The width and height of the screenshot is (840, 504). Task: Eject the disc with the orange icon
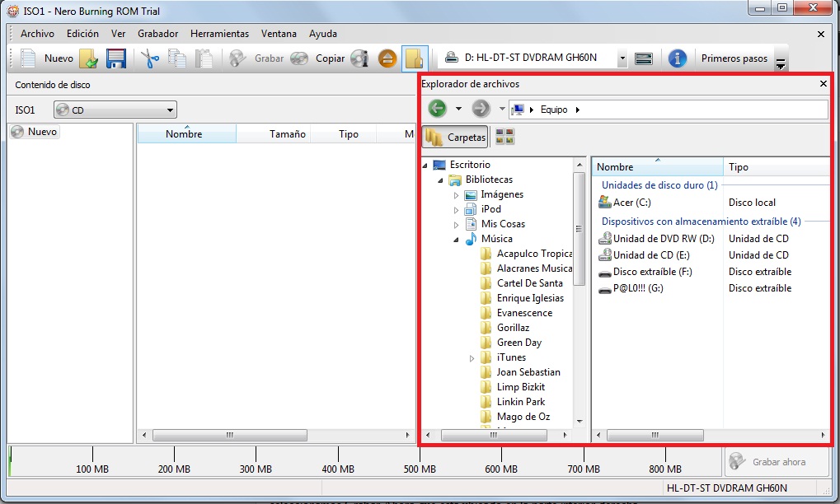click(x=387, y=58)
